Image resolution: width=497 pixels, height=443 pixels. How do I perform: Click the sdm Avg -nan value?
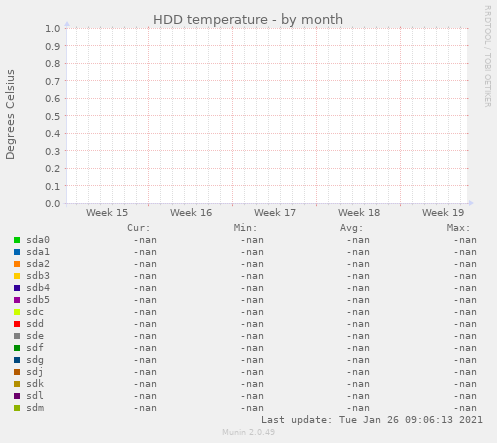pos(358,408)
